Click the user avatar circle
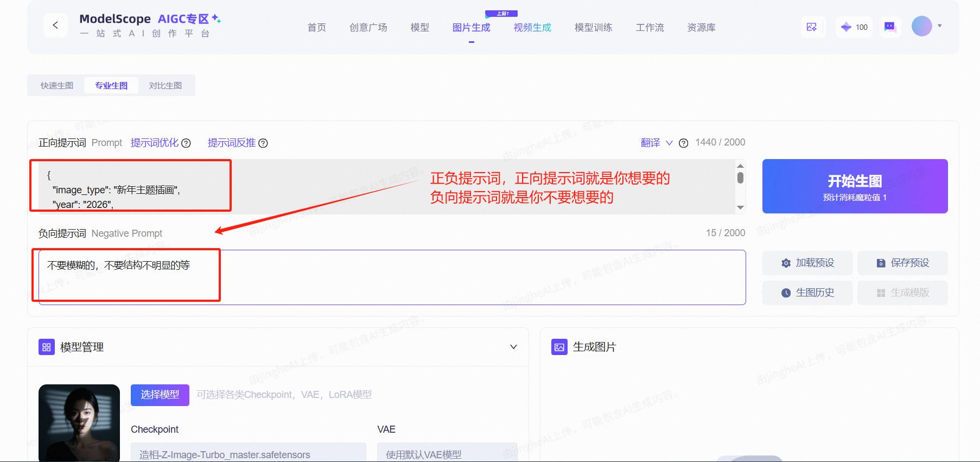980x462 pixels. tap(921, 26)
